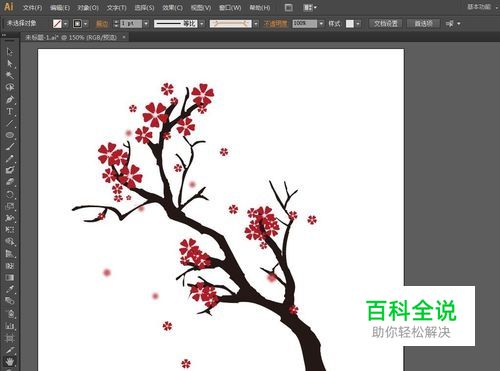
Task: Select the Hand tool
Action: [x=9, y=361]
